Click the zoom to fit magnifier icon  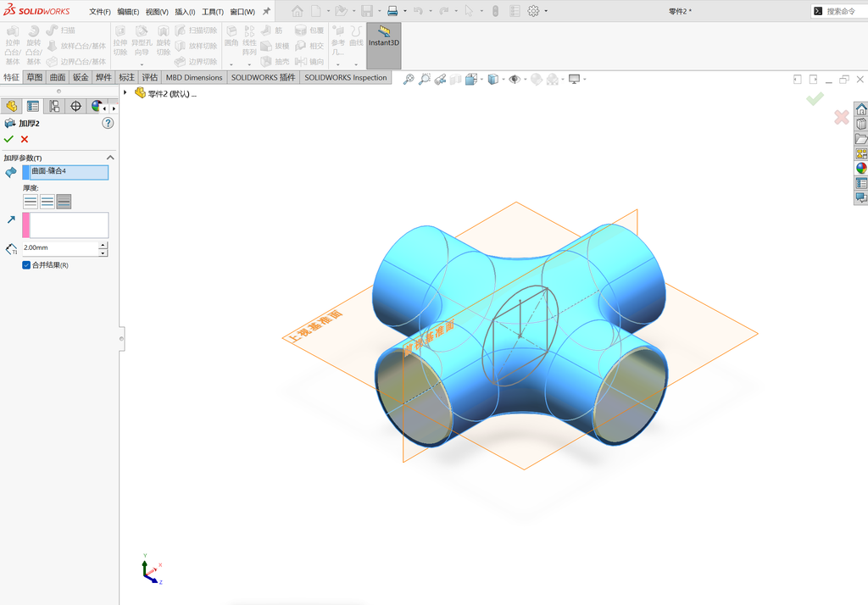tap(409, 79)
